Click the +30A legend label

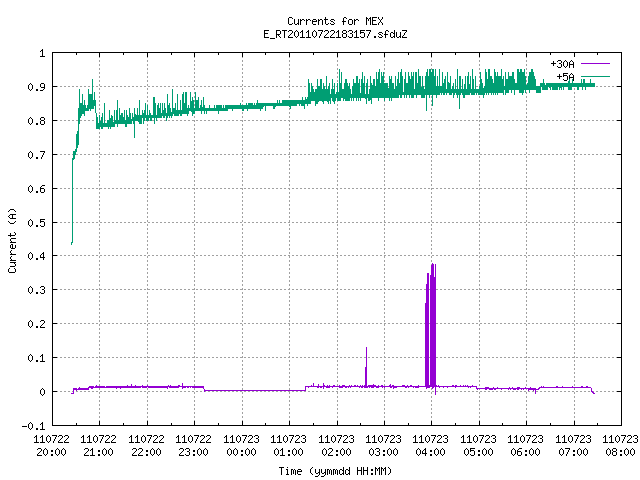[562, 64]
